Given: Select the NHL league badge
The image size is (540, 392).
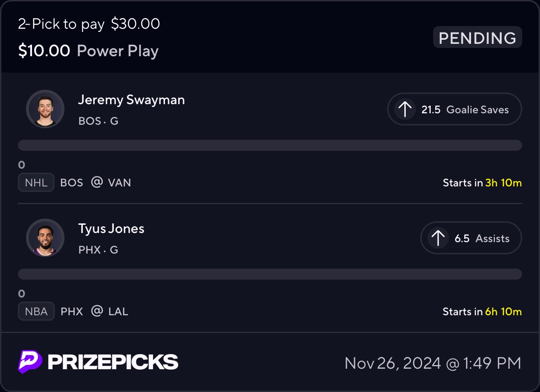Looking at the screenshot, I should point(36,183).
